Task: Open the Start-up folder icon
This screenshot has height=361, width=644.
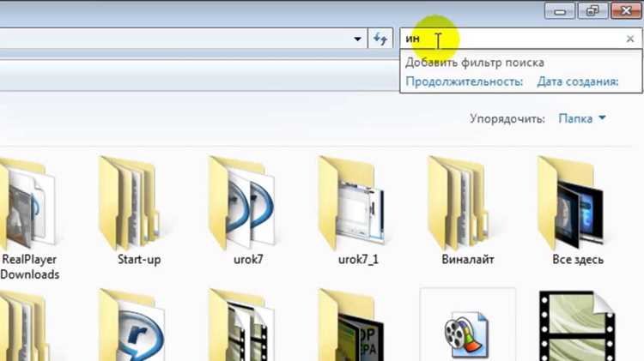Action: [129, 203]
